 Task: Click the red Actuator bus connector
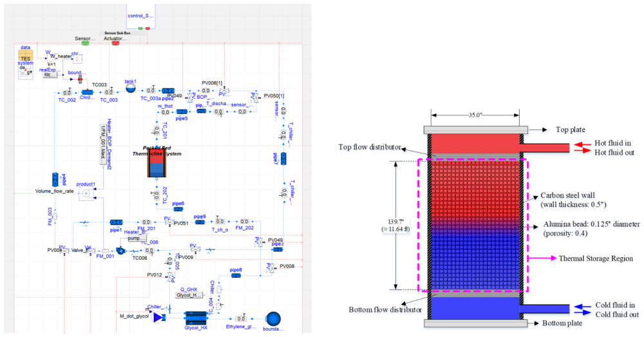[x=116, y=43]
